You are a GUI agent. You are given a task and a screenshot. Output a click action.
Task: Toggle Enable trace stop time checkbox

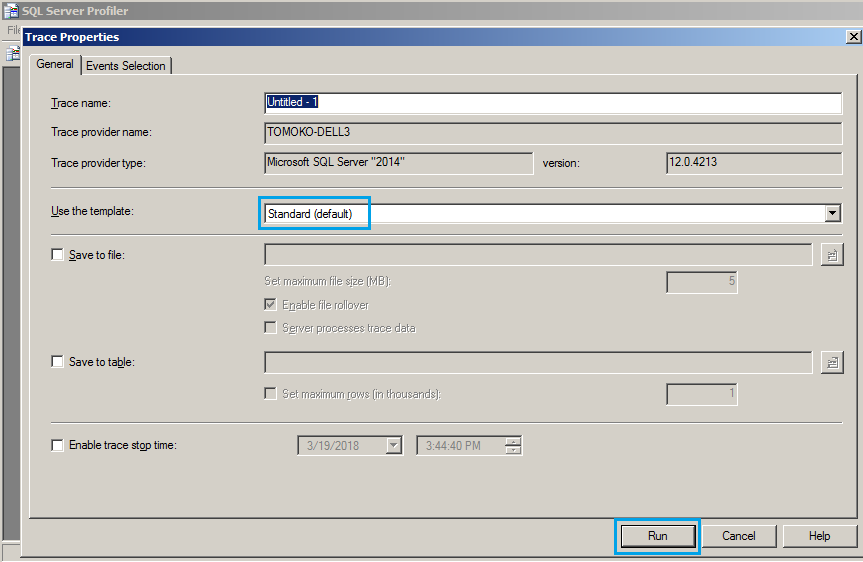pos(58,445)
